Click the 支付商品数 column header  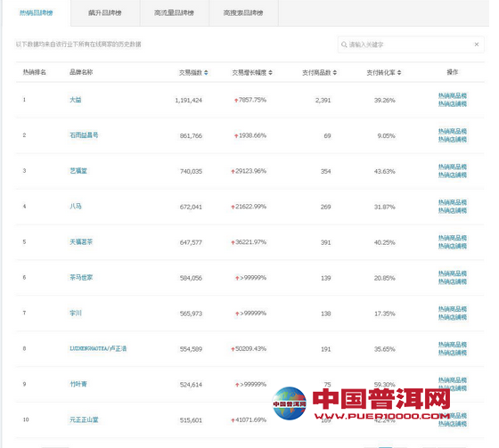pos(316,73)
